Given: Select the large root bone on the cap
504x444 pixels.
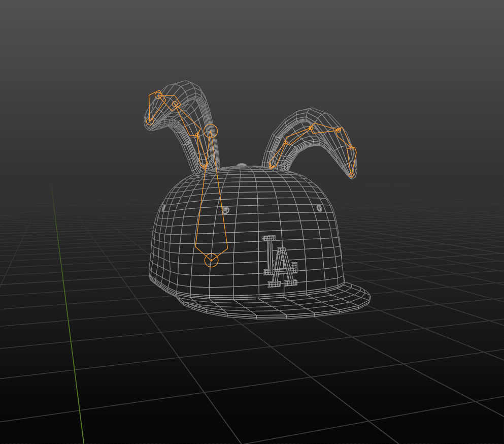Looking at the screenshot, I should [211, 196].
